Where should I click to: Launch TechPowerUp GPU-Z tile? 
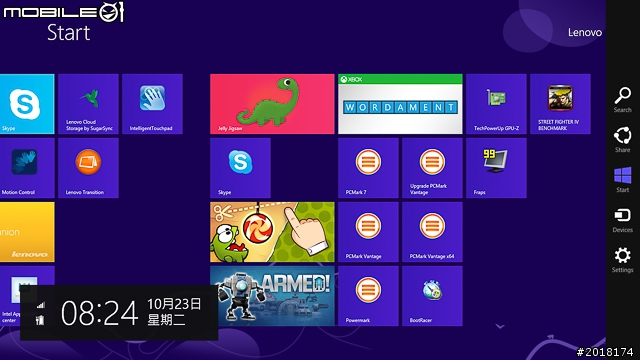click(496, 104)
